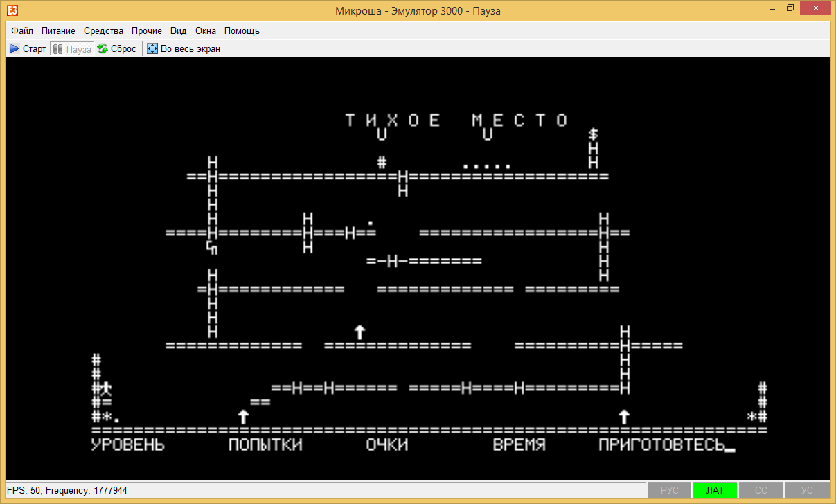Restore down the emulator window

790,8
